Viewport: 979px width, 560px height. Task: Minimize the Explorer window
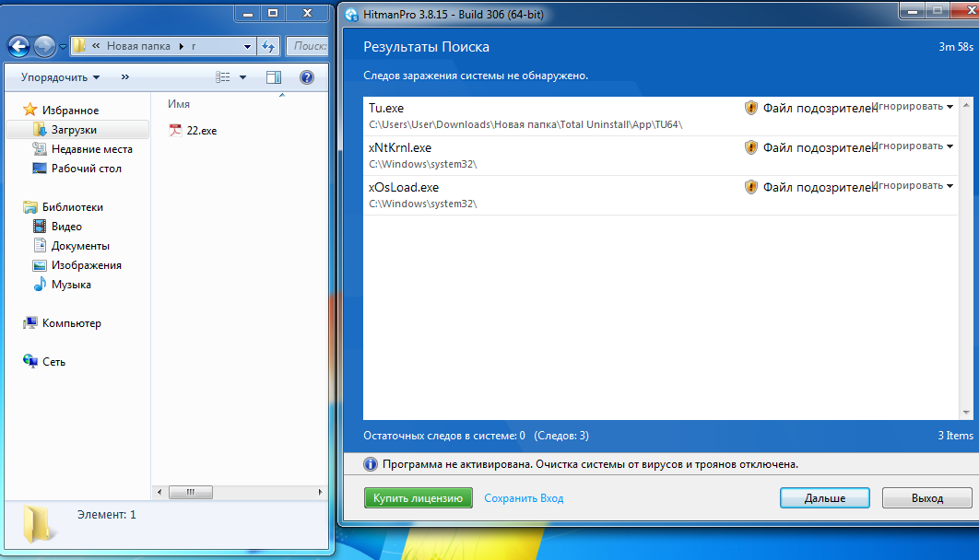[x=248, y=13]
